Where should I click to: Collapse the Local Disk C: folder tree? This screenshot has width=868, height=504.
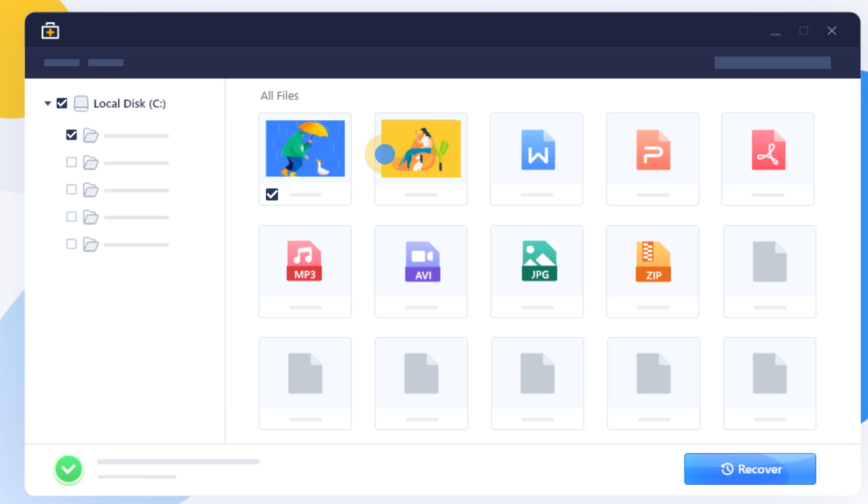point(48,103)
